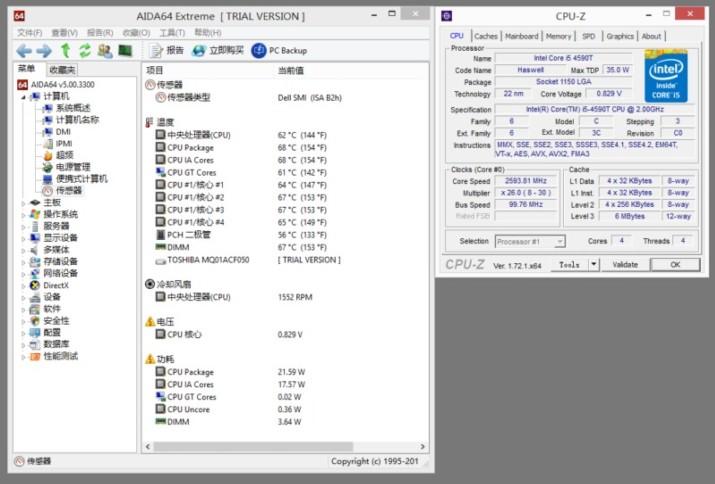Expand the 存储设备 tree node
Screen dimensions: 715x484
[x=23, y=262]
